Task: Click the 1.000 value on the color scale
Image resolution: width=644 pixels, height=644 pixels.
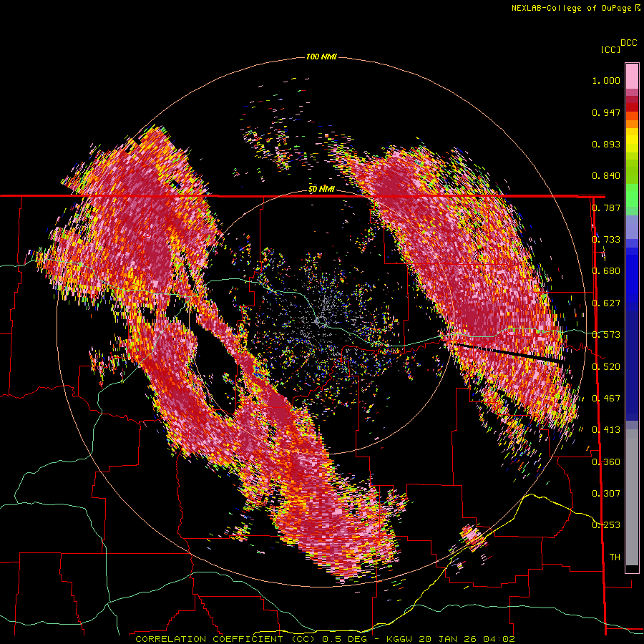Action: tap(606, 80)
